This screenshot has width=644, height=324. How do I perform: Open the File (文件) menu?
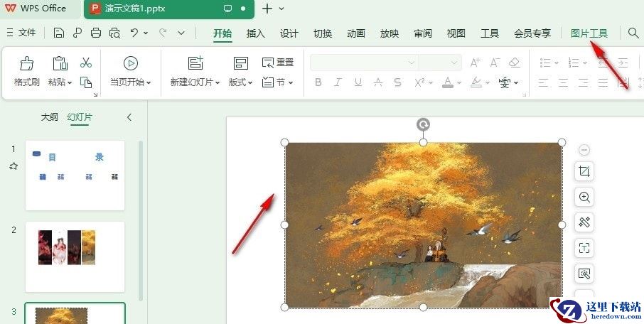tap(21, 33)
